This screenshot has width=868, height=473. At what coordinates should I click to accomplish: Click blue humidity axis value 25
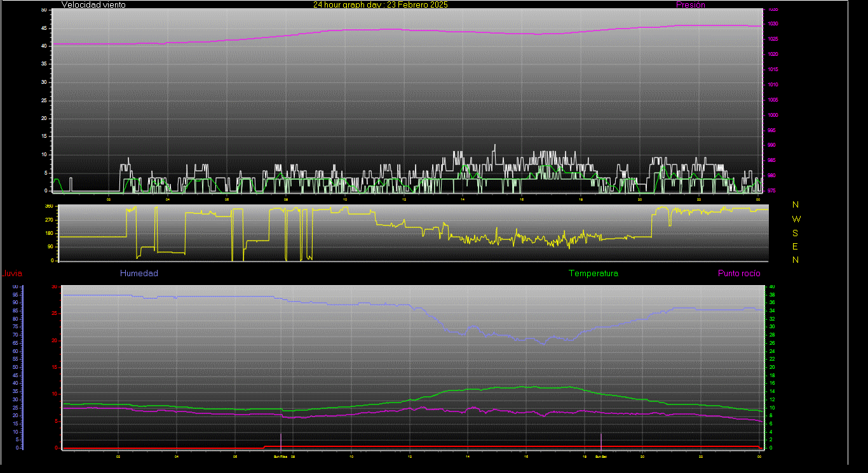point(15,408)
